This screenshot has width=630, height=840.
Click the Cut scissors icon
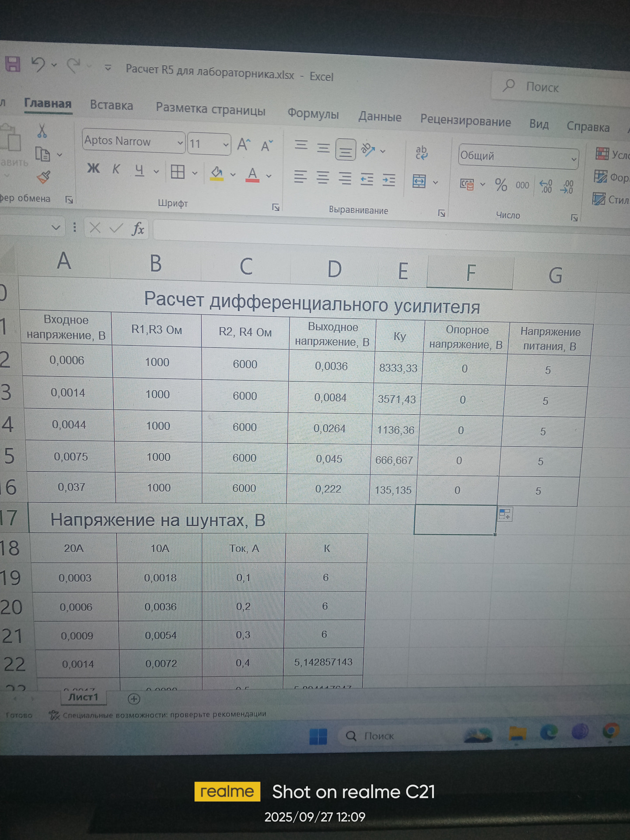(42, 131)
